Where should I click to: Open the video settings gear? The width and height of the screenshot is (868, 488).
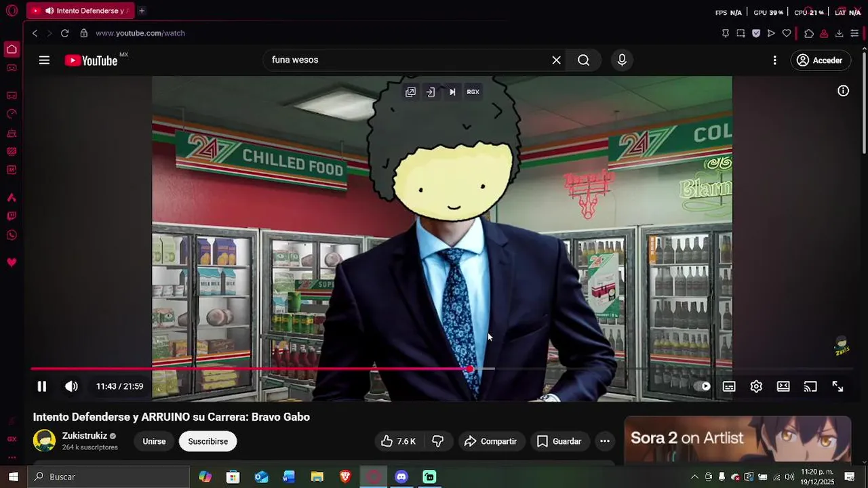tap(756, 386)
